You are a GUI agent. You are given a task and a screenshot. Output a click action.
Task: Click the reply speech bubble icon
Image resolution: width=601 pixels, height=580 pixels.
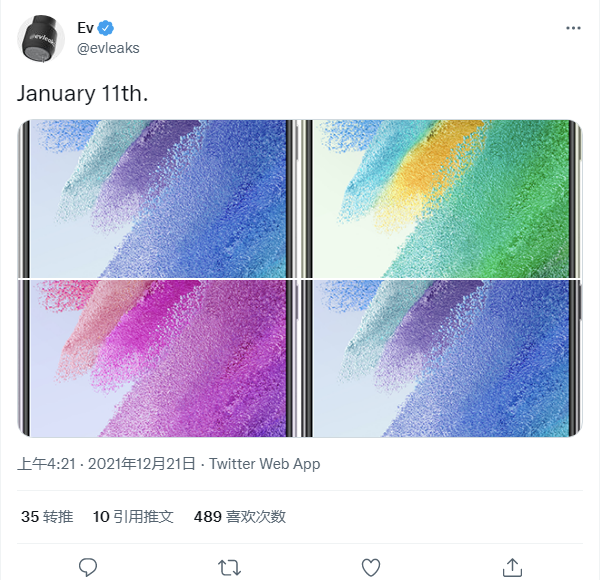point(88,567)
